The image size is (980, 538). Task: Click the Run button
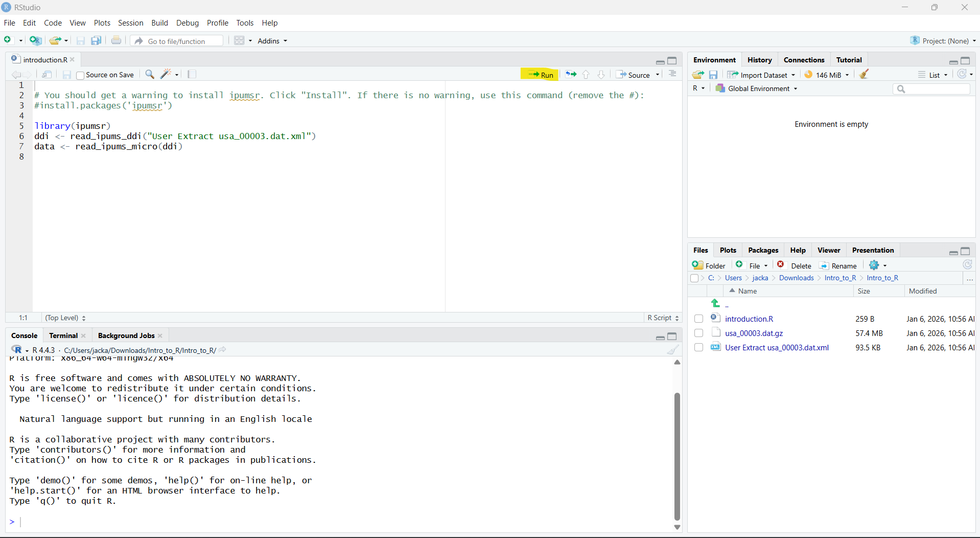pyautogui.click(x=540, y=75)
